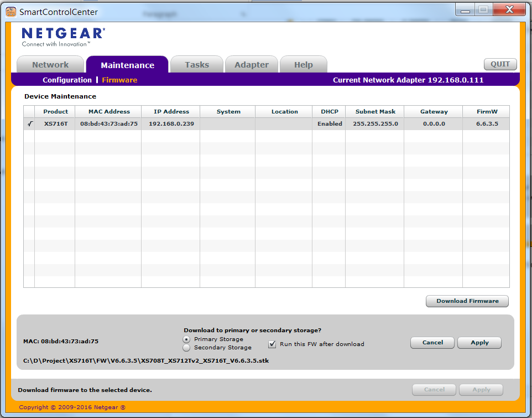Click the Current Network Adapter 192.168.0.111 text
532x418 pixels.
(x=408, y=80)
